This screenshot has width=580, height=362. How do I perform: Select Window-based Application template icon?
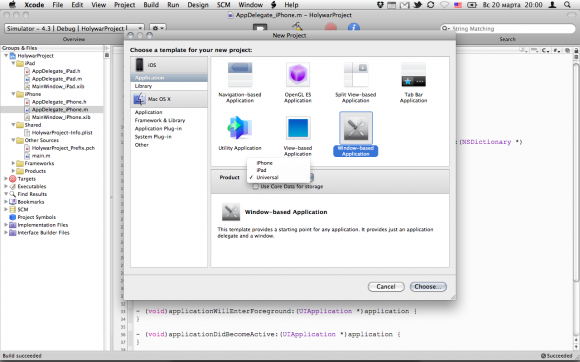(x=355, y=128)
